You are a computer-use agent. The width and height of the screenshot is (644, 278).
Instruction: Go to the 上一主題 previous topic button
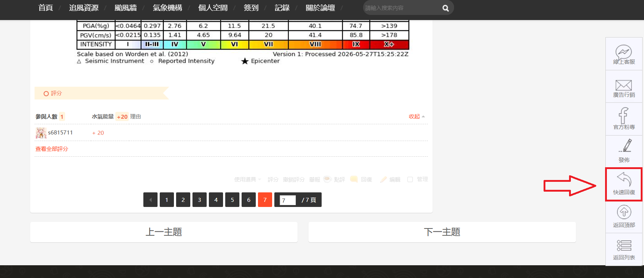[x=164, y=232]
